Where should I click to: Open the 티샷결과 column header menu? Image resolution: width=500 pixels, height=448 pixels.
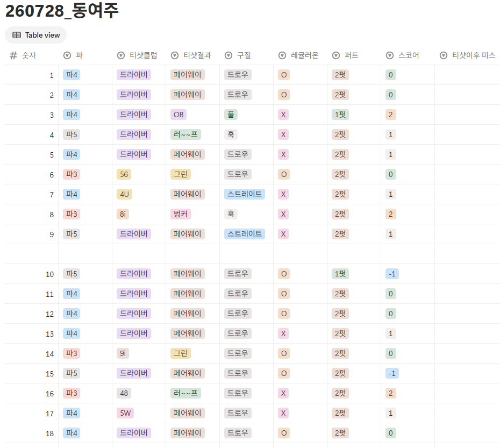192,55
